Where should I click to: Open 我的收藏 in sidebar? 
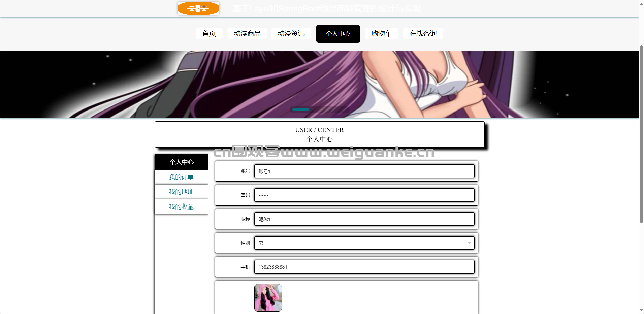[x=182, y=207]
